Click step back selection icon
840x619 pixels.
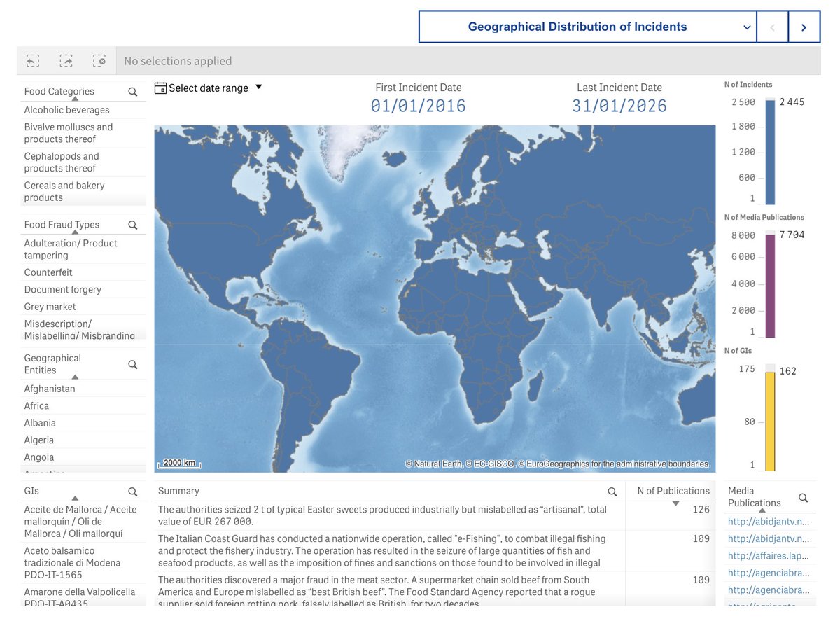pos(32,61)
